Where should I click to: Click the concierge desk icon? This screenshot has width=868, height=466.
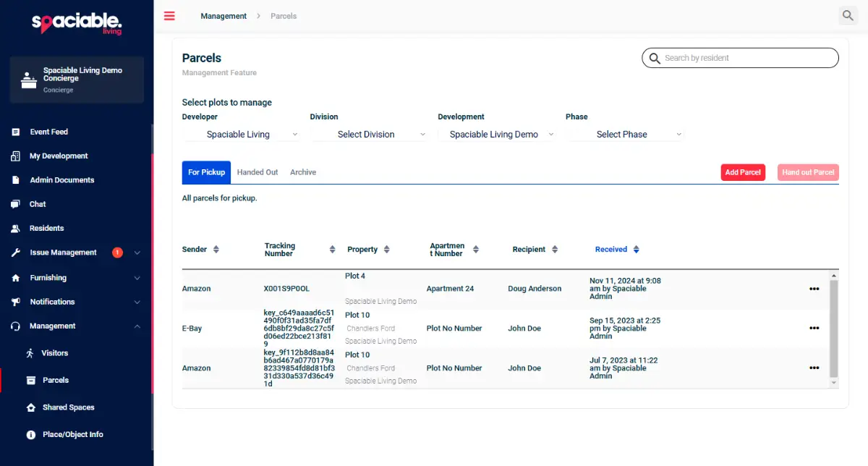(28, 80)
